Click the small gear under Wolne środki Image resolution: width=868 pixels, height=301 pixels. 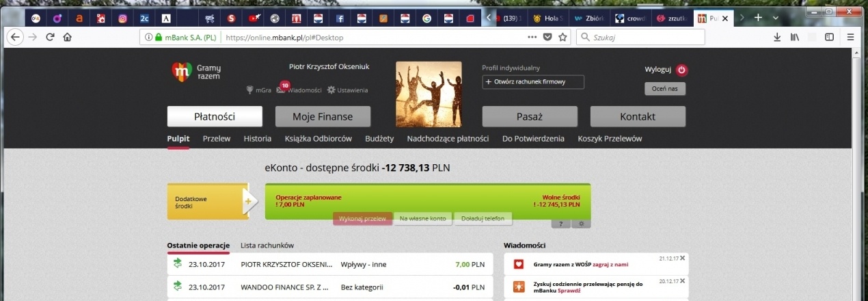point(582,224)
